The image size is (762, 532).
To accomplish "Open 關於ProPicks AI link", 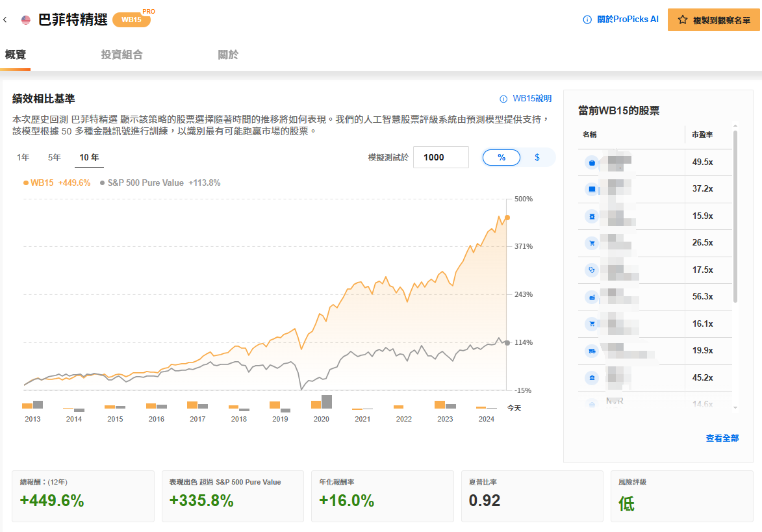I will pos(628,19).
